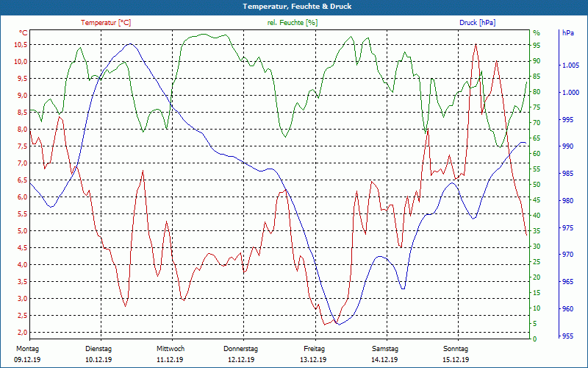588x368 pixels.
Task: Click '6,5' on the temperature axis
Action: 22,180
